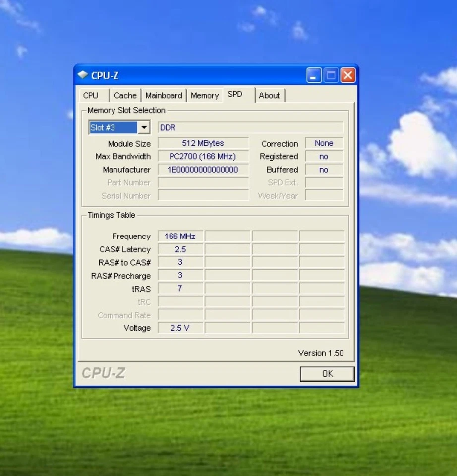The image size is (457, 476).
Task: Click the Slot #3 selected entry
Action: point(113,127)
